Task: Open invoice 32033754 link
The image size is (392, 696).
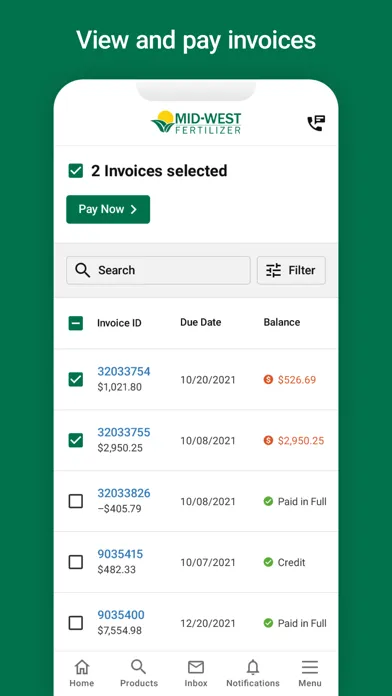Action: pyautogui.click(x=124, y=371)
